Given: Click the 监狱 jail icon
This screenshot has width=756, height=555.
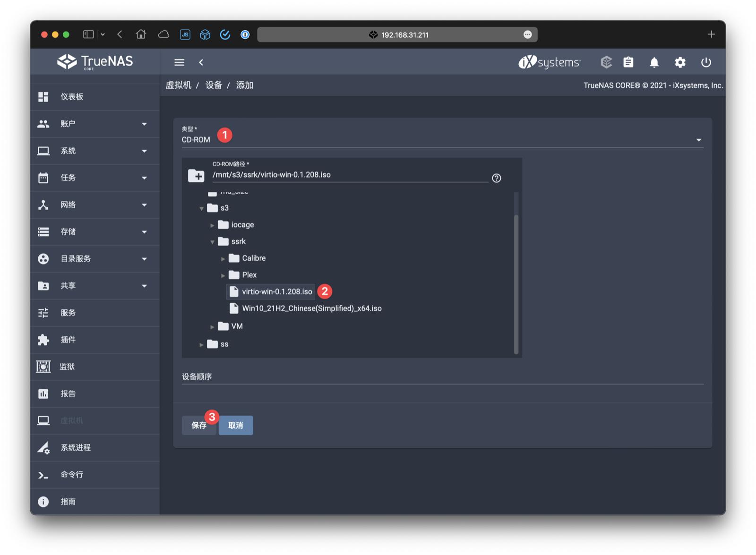Looking at the screenshot, I should point(43,367).
